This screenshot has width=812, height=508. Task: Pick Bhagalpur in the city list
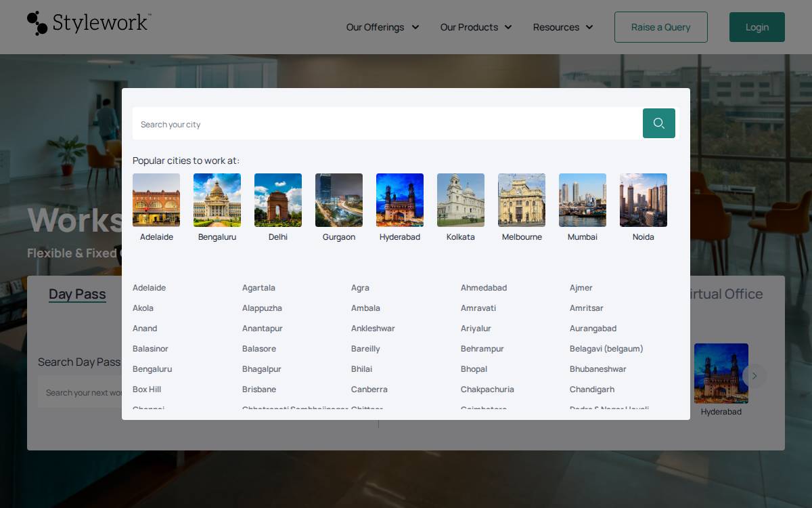point(262,369)
